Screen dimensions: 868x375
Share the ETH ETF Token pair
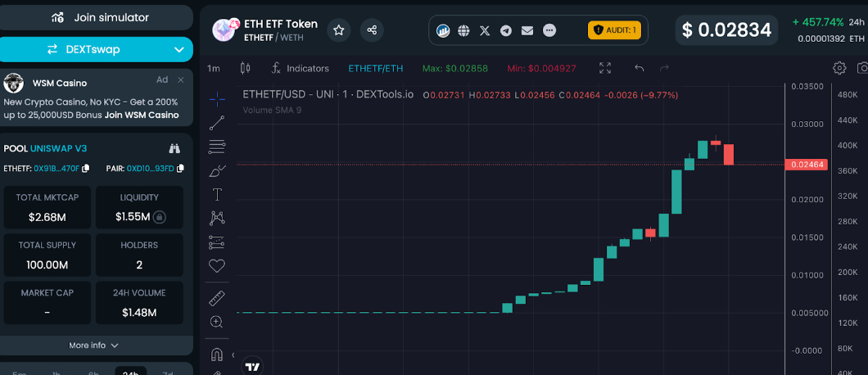click(x=372, y=30)
